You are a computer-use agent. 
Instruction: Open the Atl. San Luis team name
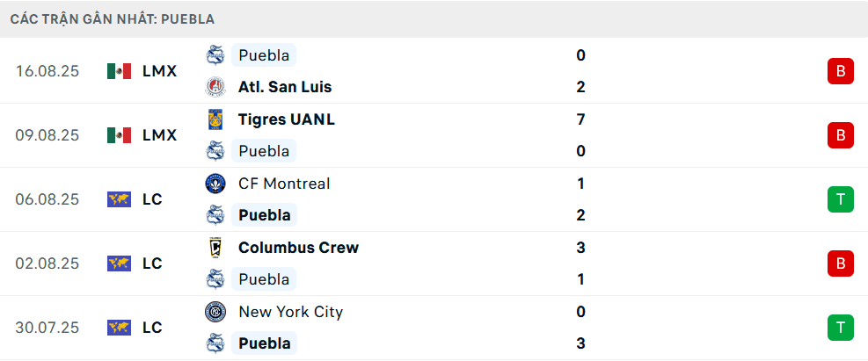[x=284, y=87]
